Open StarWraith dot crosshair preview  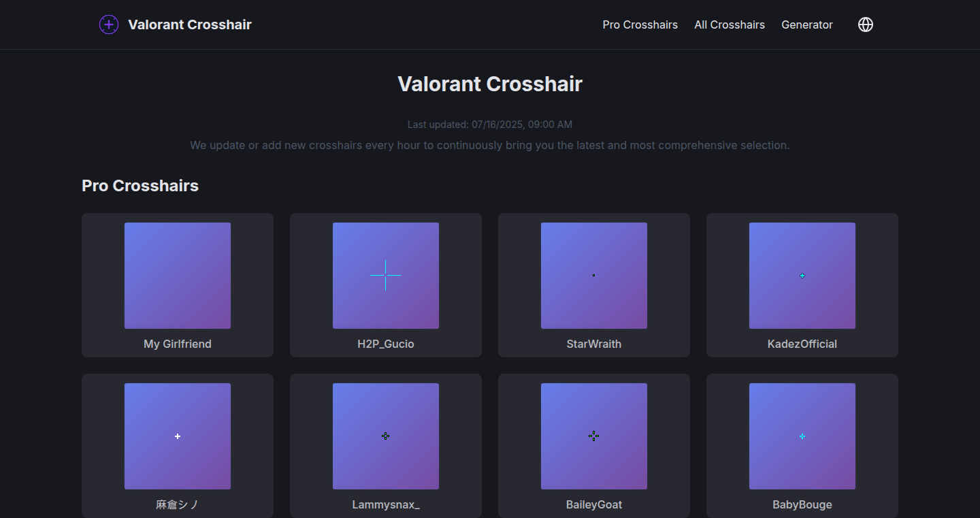click(x=594, y=276)
